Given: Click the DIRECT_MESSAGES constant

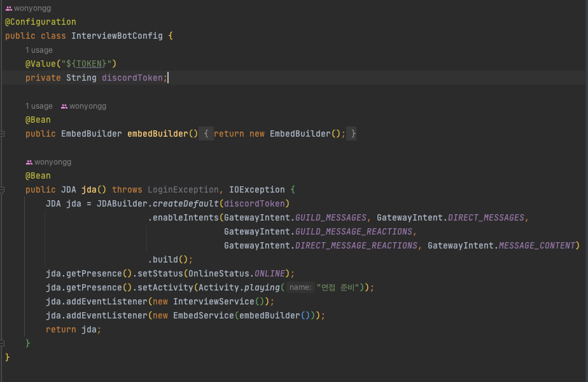Looking at the screenshot, I should 486,217.
